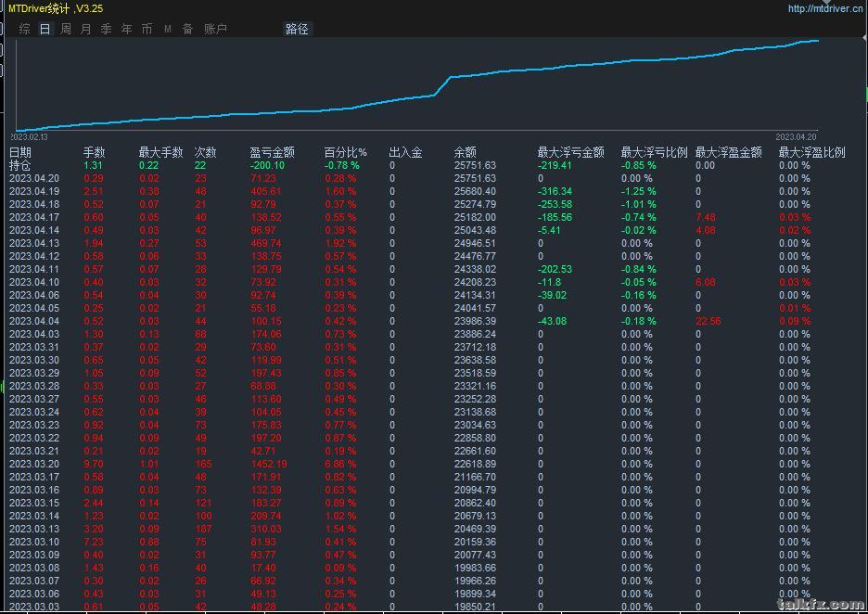Click the floating loss percentage -1.25 %
The width and height of the screenshot is (868, 614).
pos(638,192)
